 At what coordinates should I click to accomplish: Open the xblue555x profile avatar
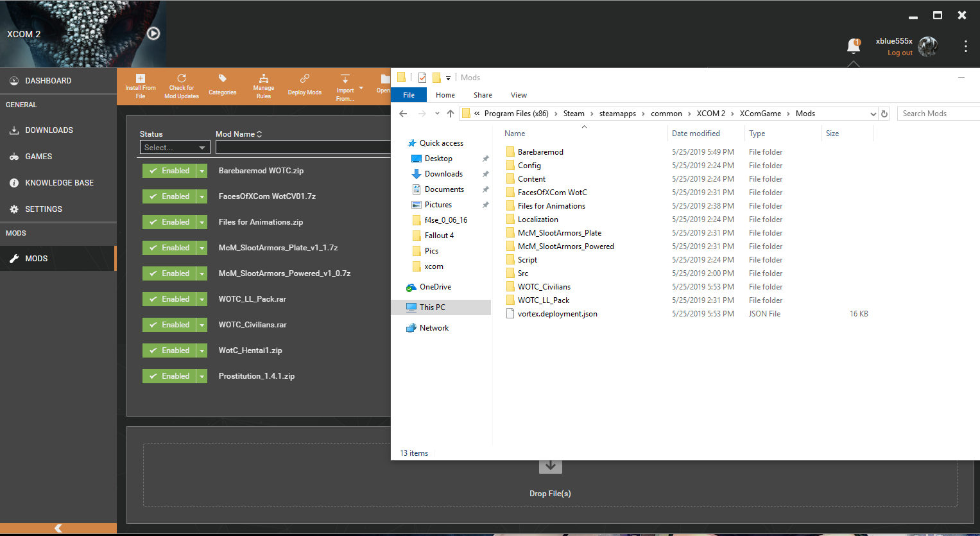click(x=928, y=46)
